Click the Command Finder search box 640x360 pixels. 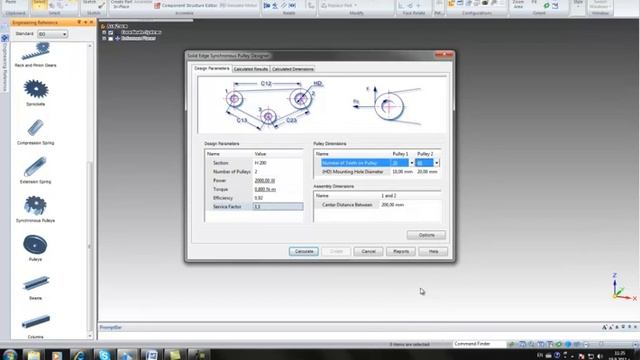[479, 344]
